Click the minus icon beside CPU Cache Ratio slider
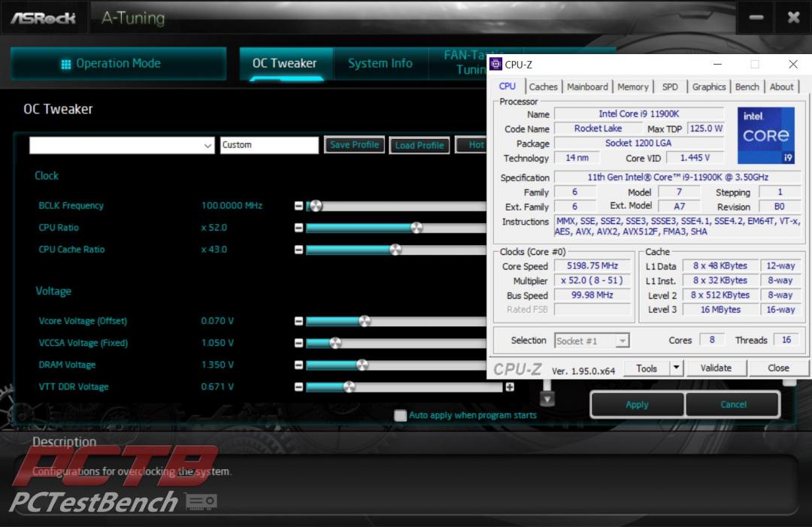This screenshot has height=527, width=812. 298,250
